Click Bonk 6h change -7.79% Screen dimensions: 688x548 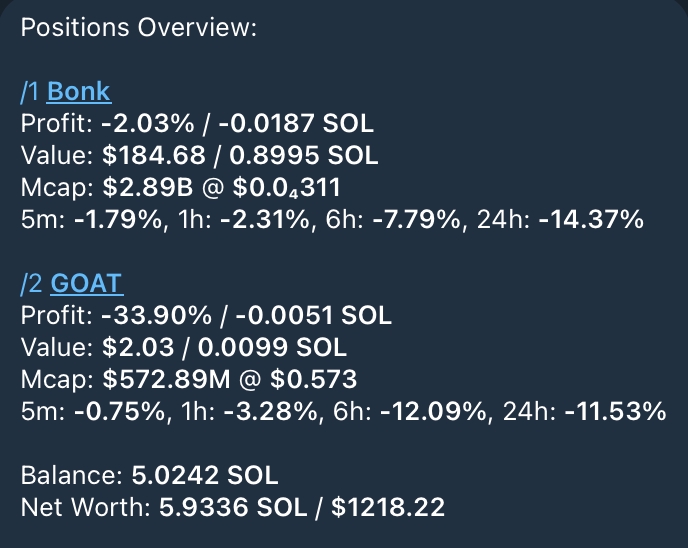click(x=410, y=220)
